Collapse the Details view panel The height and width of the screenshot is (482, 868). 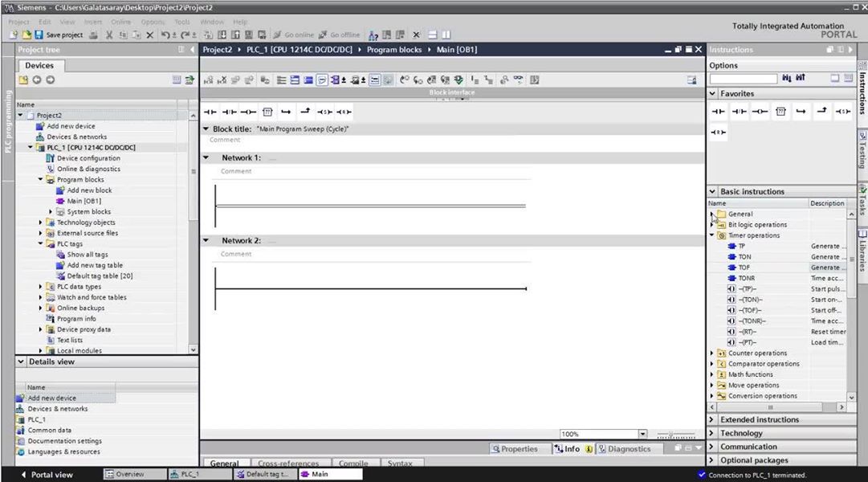pyautogui.click(x=21, y=361)
